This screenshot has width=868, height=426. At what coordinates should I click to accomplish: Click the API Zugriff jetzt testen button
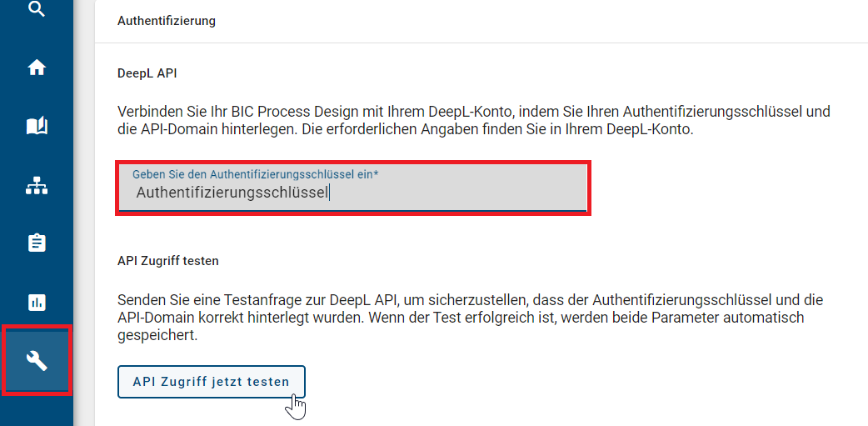pos(212,382)
